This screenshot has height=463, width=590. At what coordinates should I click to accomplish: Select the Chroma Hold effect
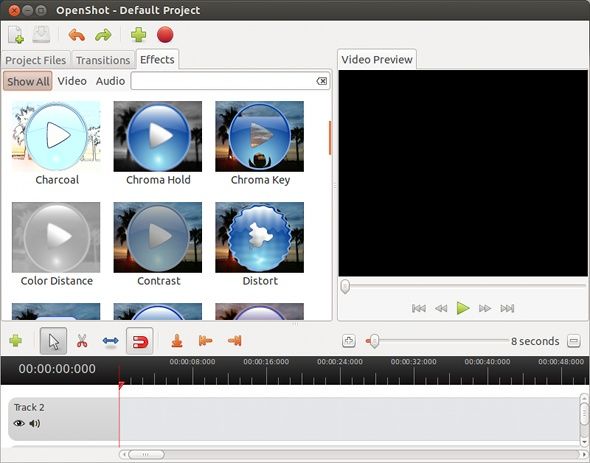[158, 136]
